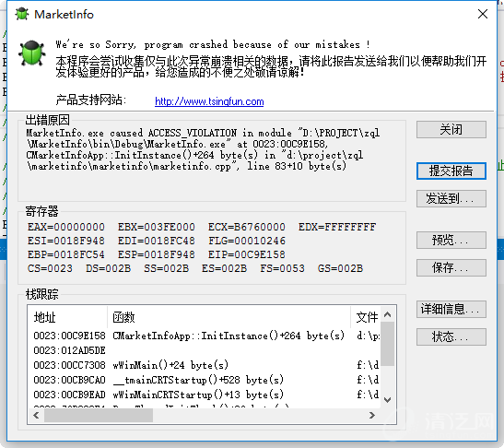This screenshot has height=448, width=504.
Task: Click the CMarketInfoApp::InitInstance()+264 function cell
Action: [229, 336]
